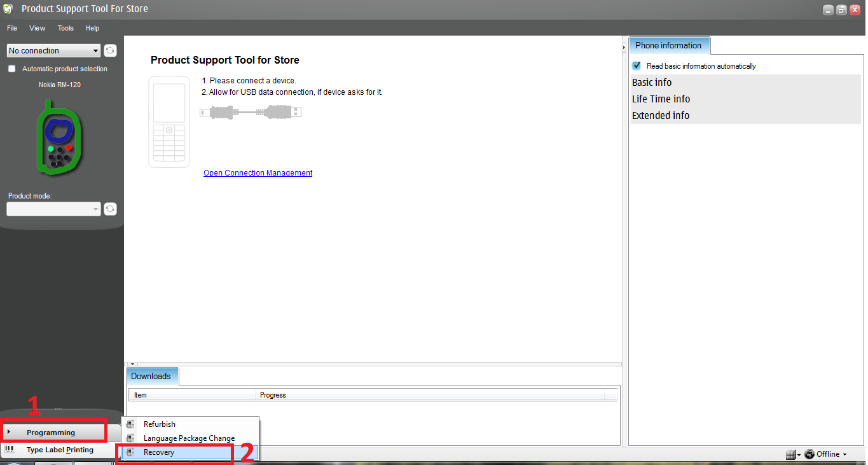Click the Type Label Printing barcode icon
The height and width of the screenshot is (465, 868).
coord(9,450)
